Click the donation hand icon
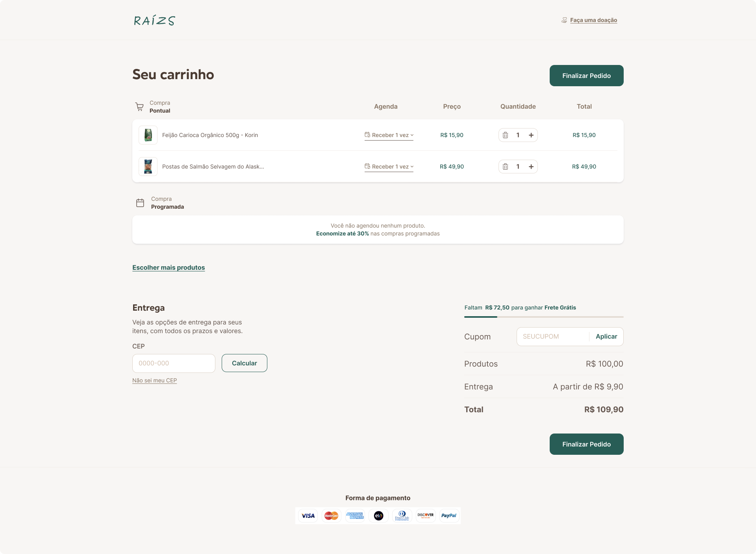 (564, 20)
